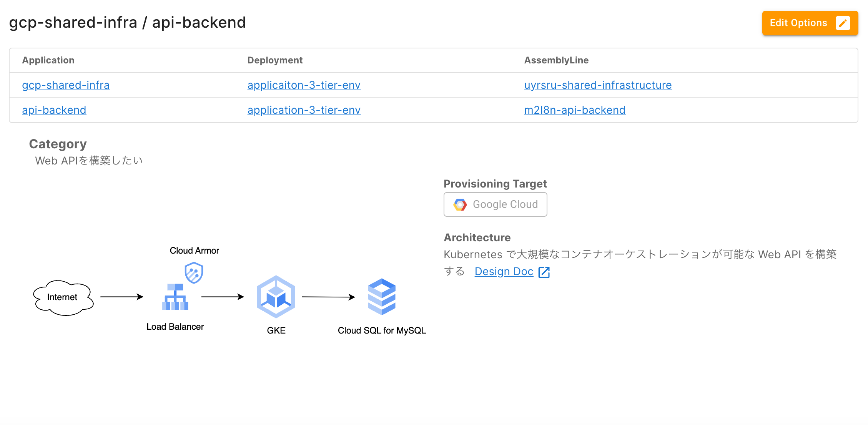This screenshot has height=425, width=868.
Task: Click the GKE hexagon icon
Action: coord(276,297)
